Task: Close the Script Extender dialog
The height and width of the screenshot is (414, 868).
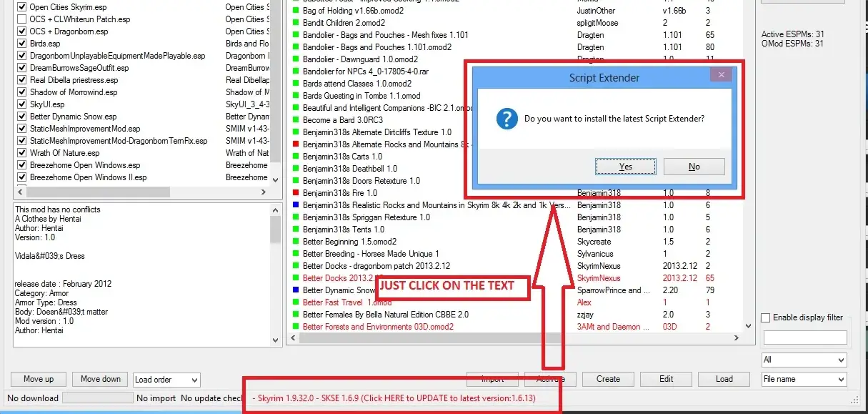Action: pos(721,75)
